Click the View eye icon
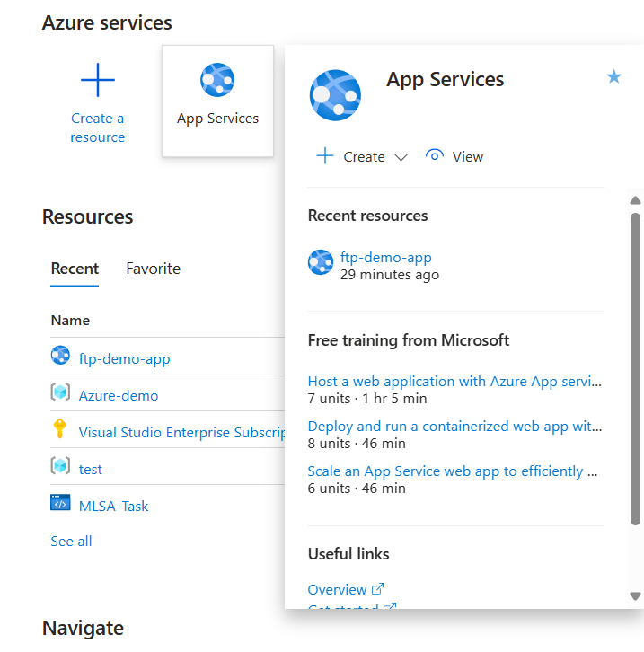This screenshot has width=644, height=652. click(435, 156)
